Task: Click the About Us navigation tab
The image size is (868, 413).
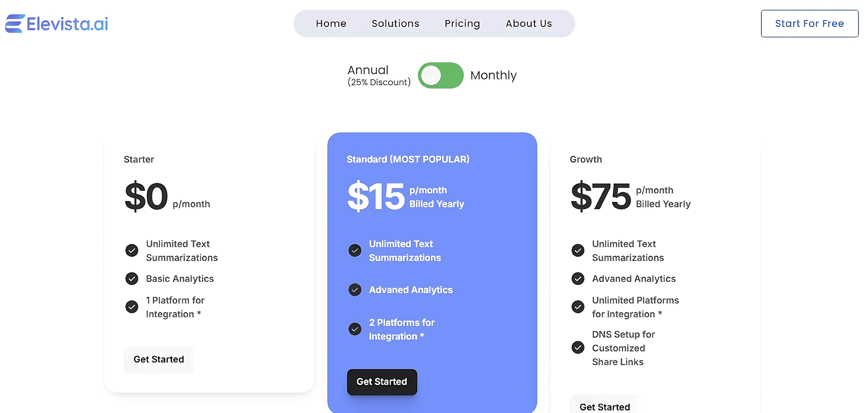Action: click(x=529, y=23)
